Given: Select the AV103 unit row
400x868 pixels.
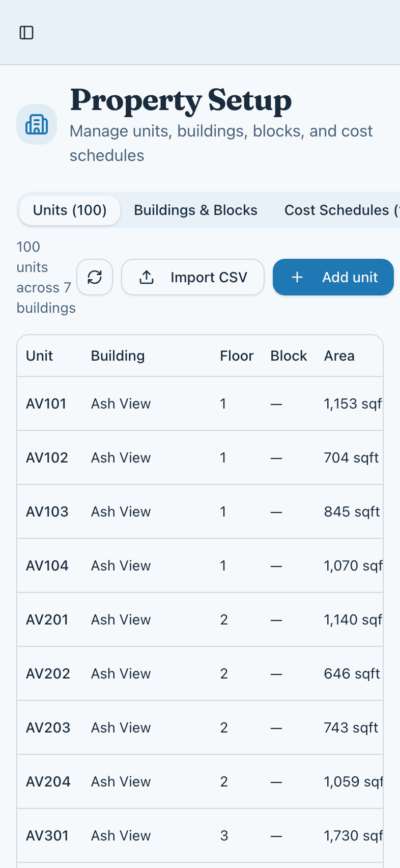Looking at the screenshot, I should [x=47, y=512].
